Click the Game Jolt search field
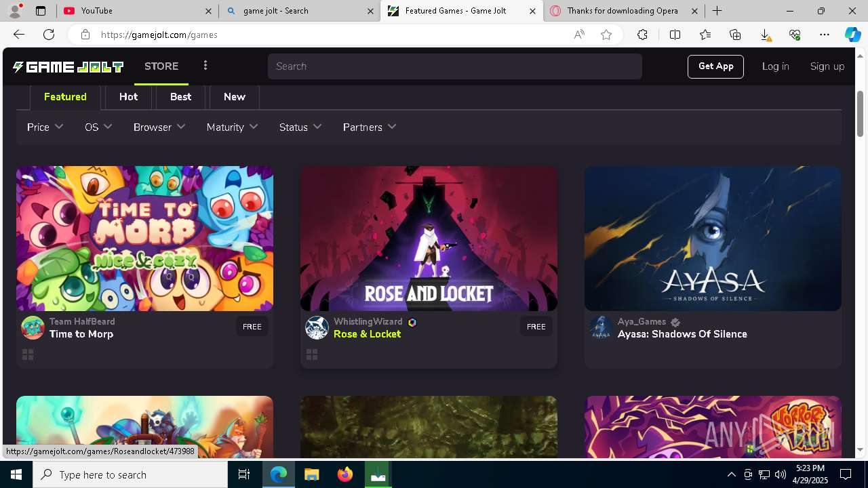Screen dimensions: 868x488 coord(454,66)
